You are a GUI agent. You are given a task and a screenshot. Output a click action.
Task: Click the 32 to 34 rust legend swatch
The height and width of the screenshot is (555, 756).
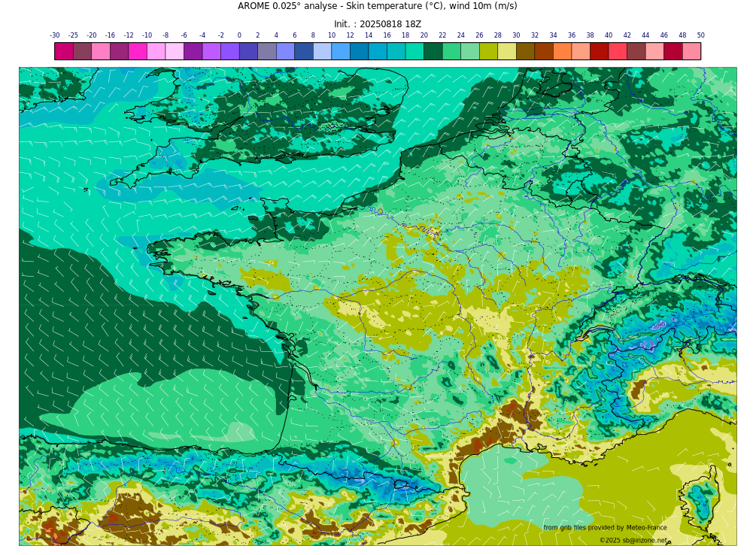point(544,51)
